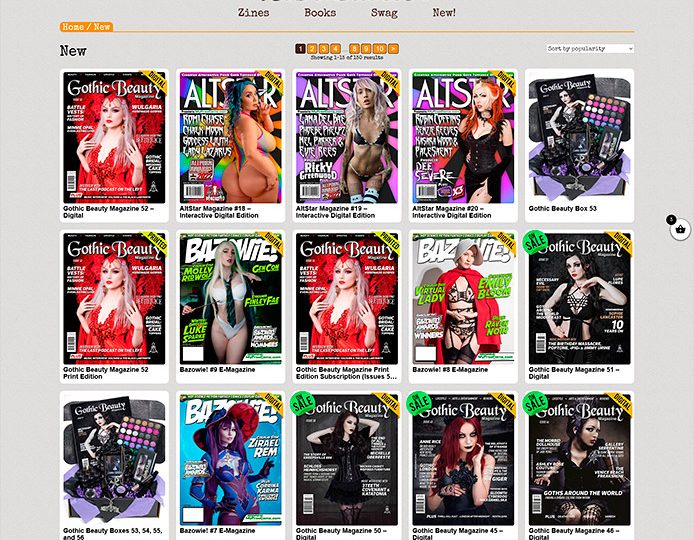The height and width of the screenshot is (540, 694).
Task: Click SALE badge on Gothic Beauty Magazine 51
Action: [x=536, y=245]
